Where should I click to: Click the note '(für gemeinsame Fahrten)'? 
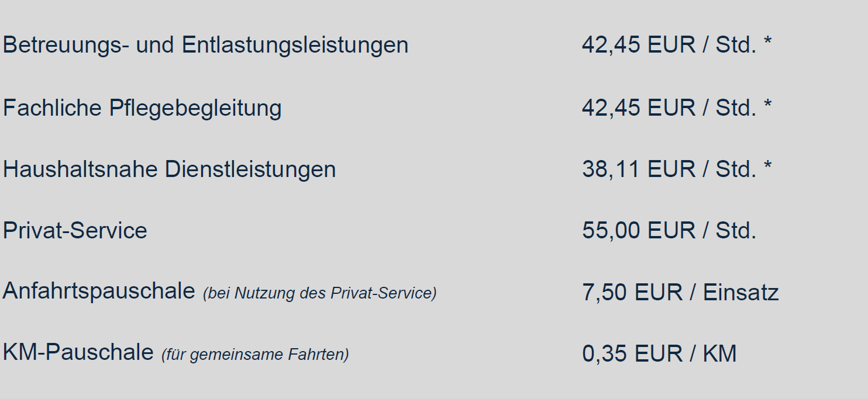tap(255, 355)
